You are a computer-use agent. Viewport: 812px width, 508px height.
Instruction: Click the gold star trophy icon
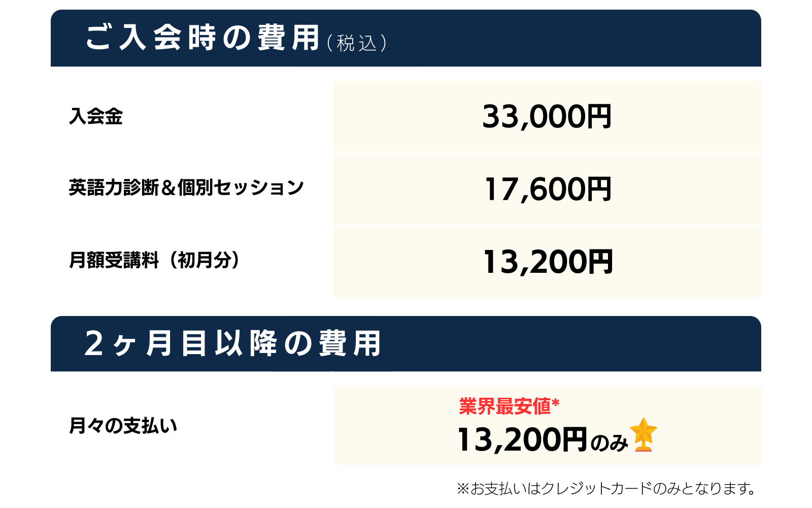(x=644, y=435)
